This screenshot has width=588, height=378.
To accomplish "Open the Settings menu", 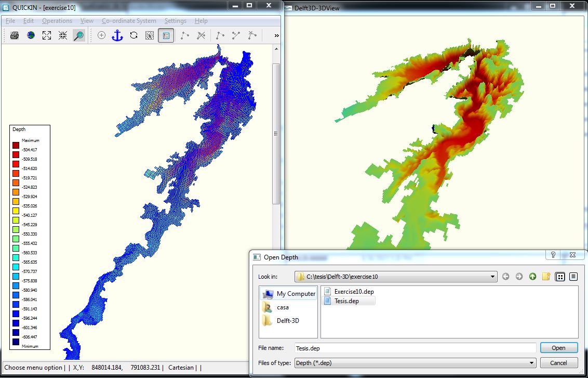I will tap(176, 21).
